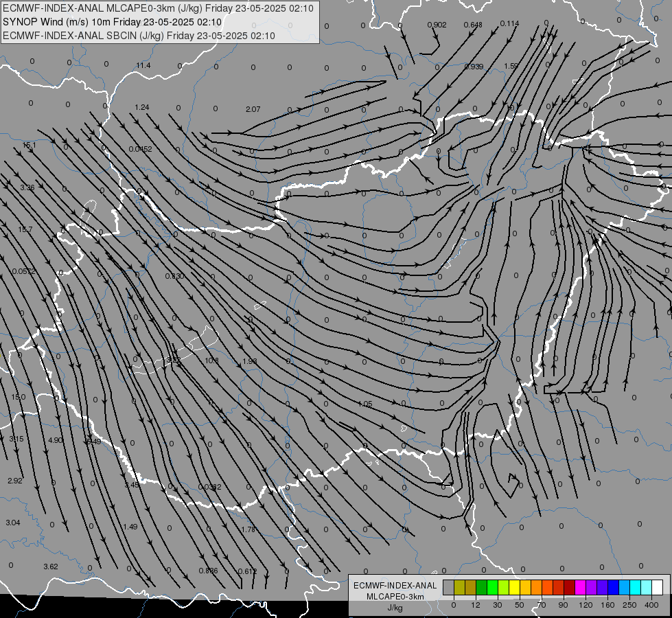The height and width of the screenshot is (618, 672).
Task: Click the map value '1.05'
Action: click(x=364, y=404)
